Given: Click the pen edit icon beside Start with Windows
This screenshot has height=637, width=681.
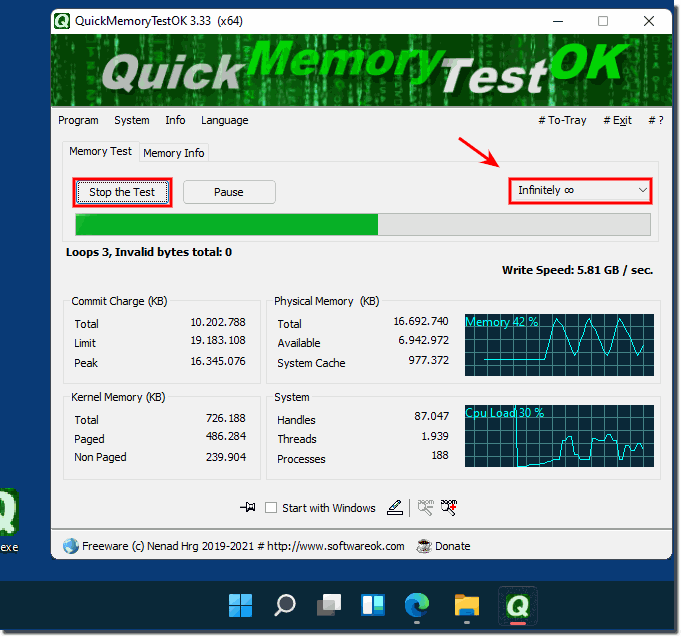Looking at the screenshot, I should click(x=395, y=507).
